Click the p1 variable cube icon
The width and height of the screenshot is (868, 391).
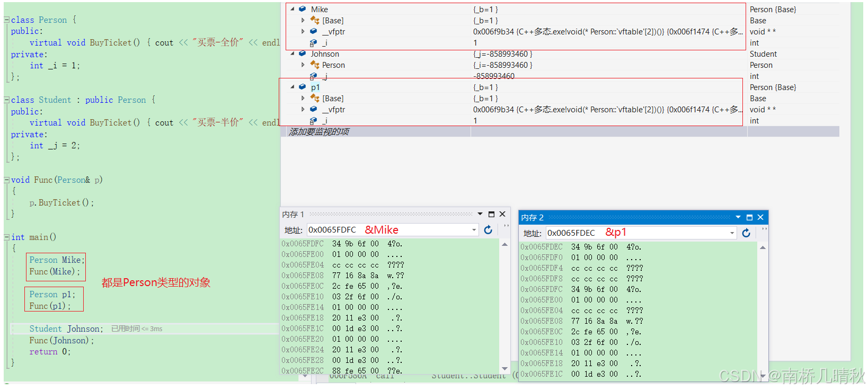(x=302, y=87)
